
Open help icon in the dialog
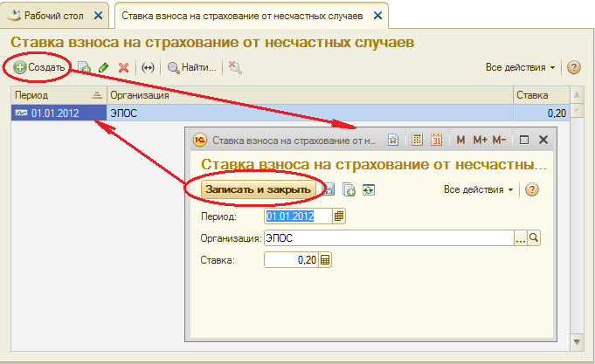coord(532,189)
